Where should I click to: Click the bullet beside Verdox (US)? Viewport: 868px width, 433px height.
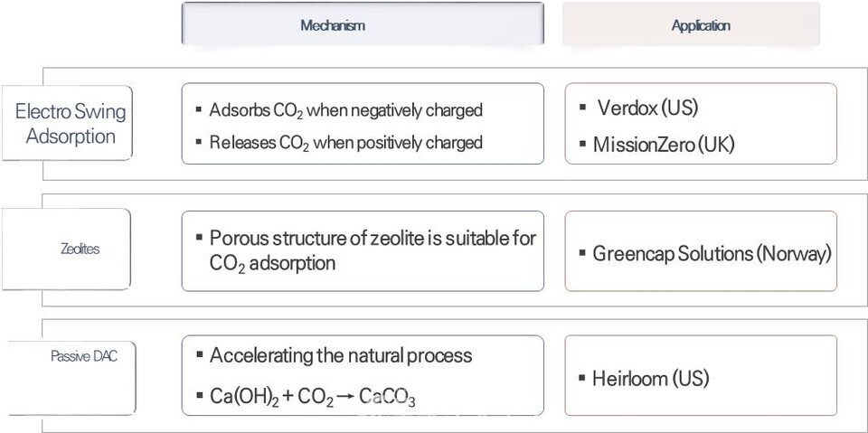coord(582,108)
